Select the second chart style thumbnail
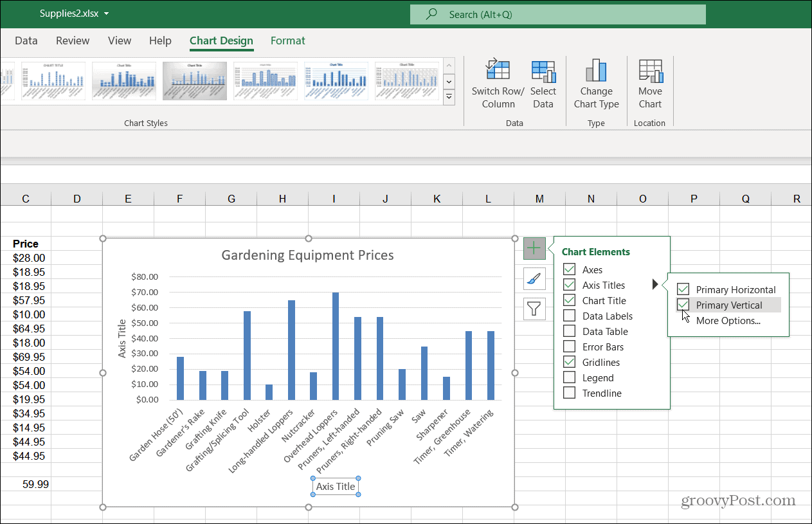The image size is (812, 524). point(124,81)
